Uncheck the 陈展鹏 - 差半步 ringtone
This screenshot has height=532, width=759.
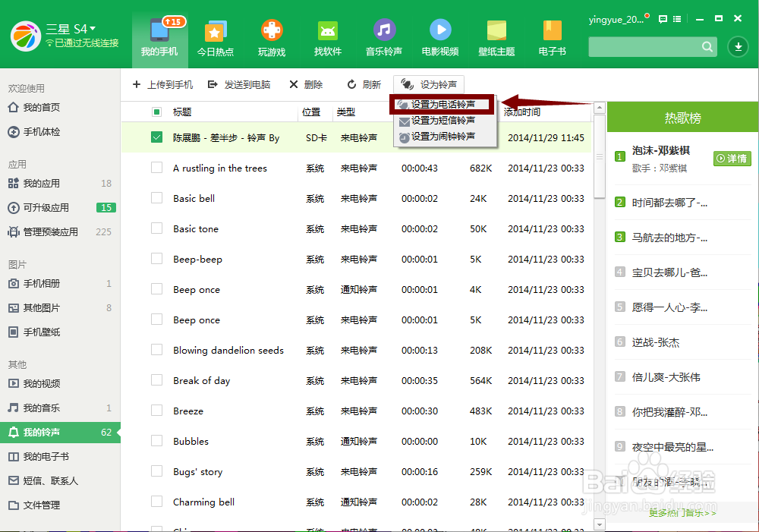pyautogui.click(x=156, y=137)
